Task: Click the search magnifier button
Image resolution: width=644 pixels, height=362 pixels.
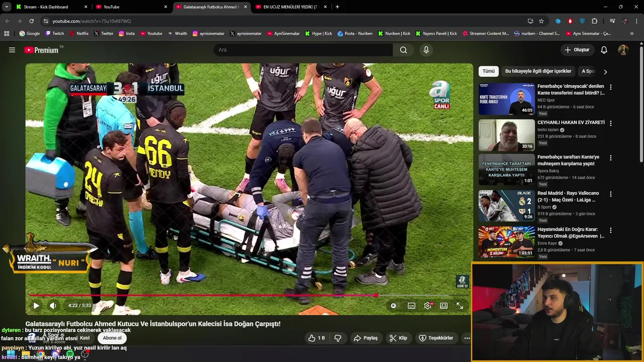Action: (x=404, y=50)
